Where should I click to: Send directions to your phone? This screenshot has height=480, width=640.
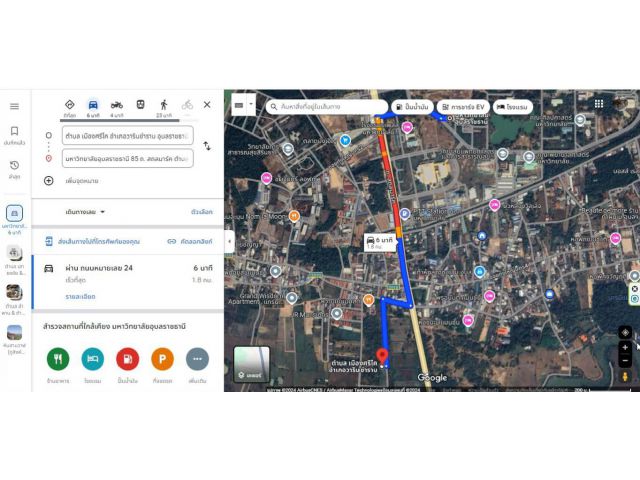coord(92,242)
